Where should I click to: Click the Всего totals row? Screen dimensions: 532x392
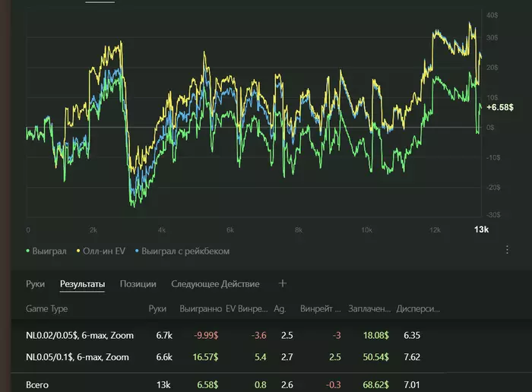(x=37, y=385)
